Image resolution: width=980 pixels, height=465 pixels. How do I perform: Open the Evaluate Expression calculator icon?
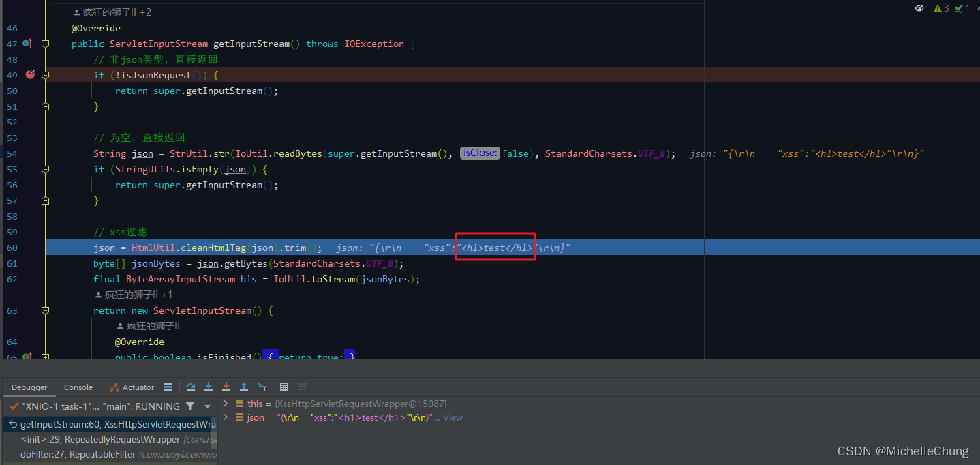click(284, 387)
